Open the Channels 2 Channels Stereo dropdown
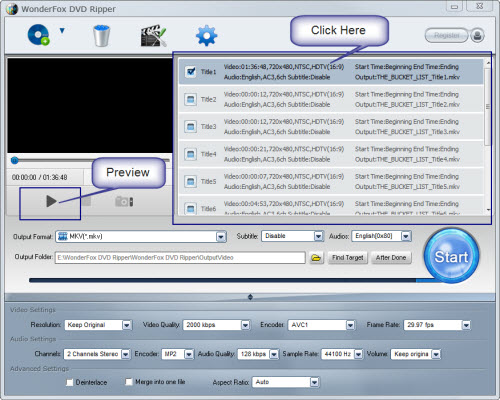Screen dimensions: 500x400 pos(125,354)
